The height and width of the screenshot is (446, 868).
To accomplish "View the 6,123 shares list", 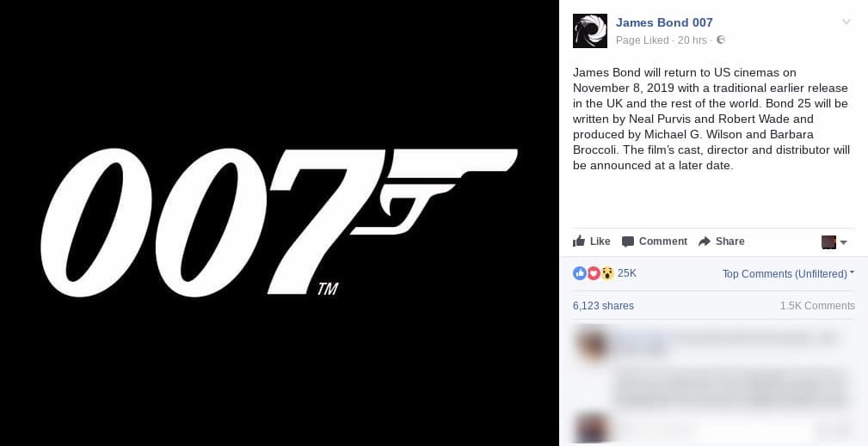I will (x=603, y=306).
